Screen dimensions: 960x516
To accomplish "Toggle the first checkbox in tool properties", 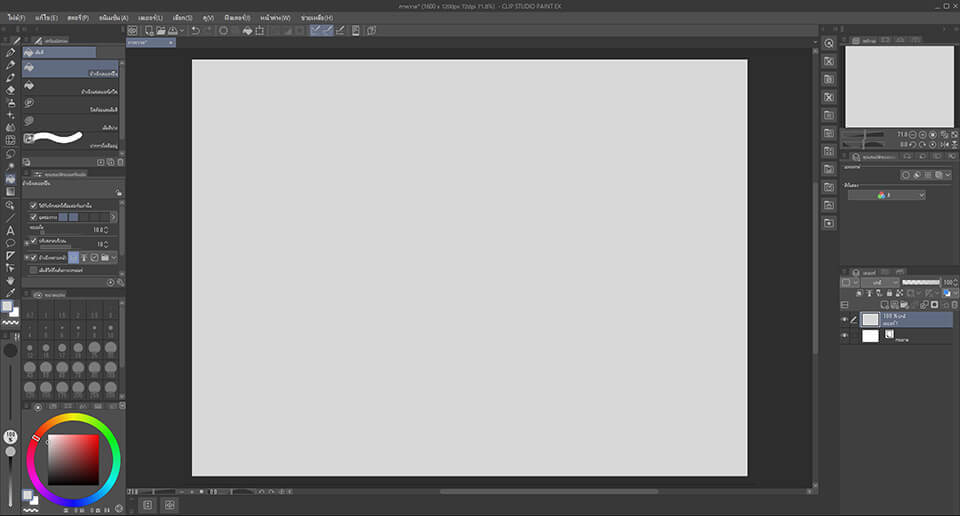I will tap(33, 205).
